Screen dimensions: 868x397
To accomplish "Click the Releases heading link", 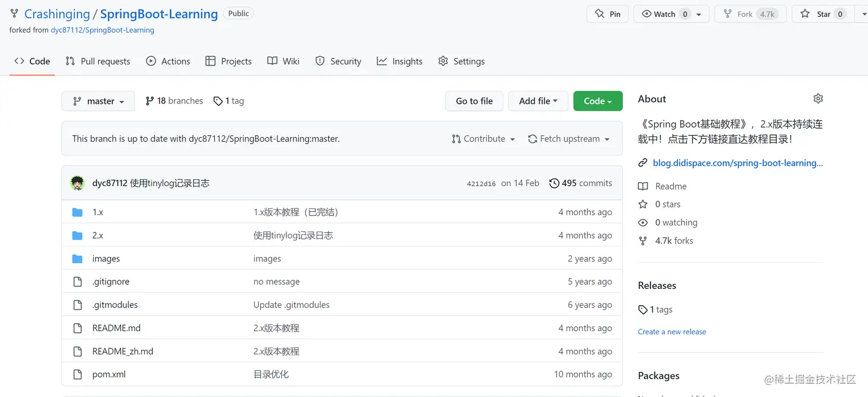I will [657, 286].
